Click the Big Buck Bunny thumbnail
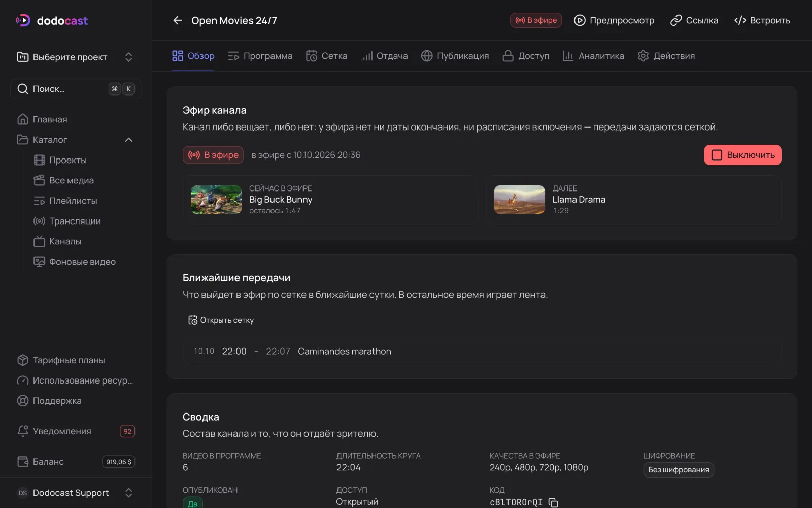Viewport: 812px width, 508px height. pyautogui.click(x=216, y=200)
